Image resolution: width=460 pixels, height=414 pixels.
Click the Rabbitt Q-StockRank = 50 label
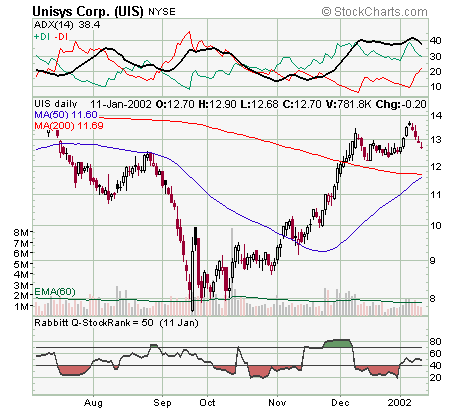pyautogui.click(x=94, y=323)
